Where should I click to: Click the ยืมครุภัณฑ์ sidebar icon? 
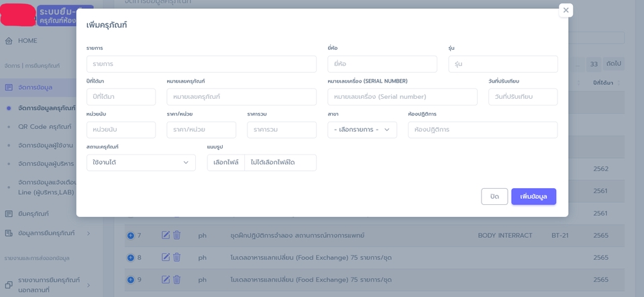tap(9, 214)
